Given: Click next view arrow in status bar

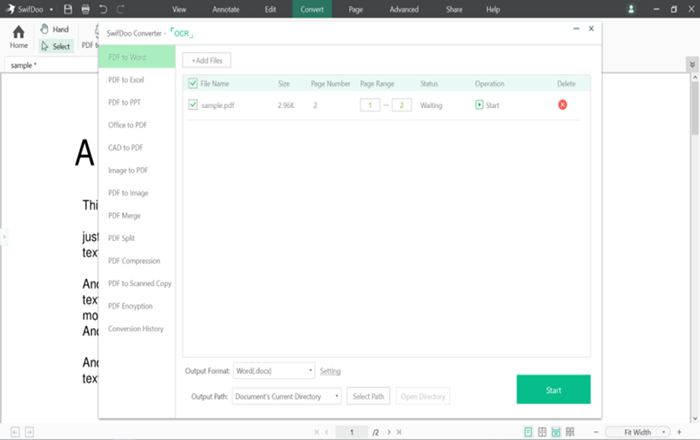Looking at the screenshot, I should point(29,432).
